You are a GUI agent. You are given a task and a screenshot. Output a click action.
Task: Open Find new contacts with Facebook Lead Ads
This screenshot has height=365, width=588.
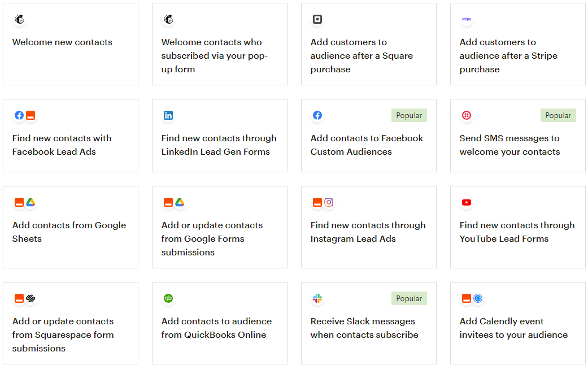tap(71, 136)
